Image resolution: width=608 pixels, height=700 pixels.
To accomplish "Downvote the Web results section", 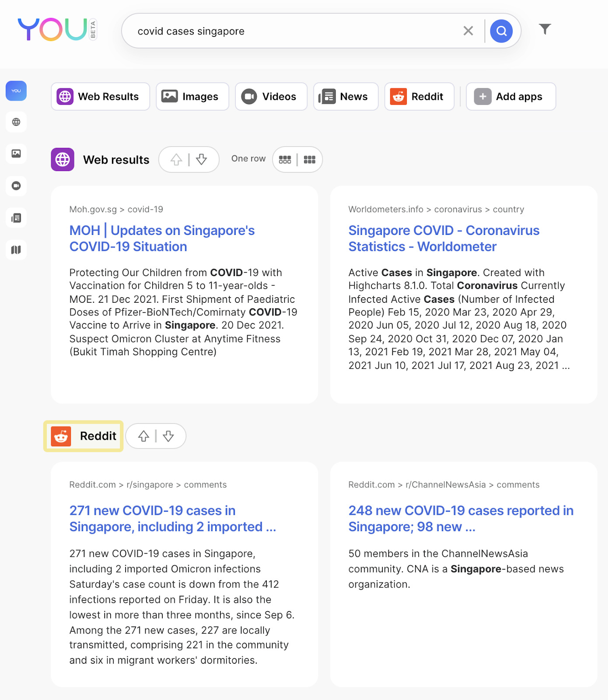I will [x=201, y=160].
